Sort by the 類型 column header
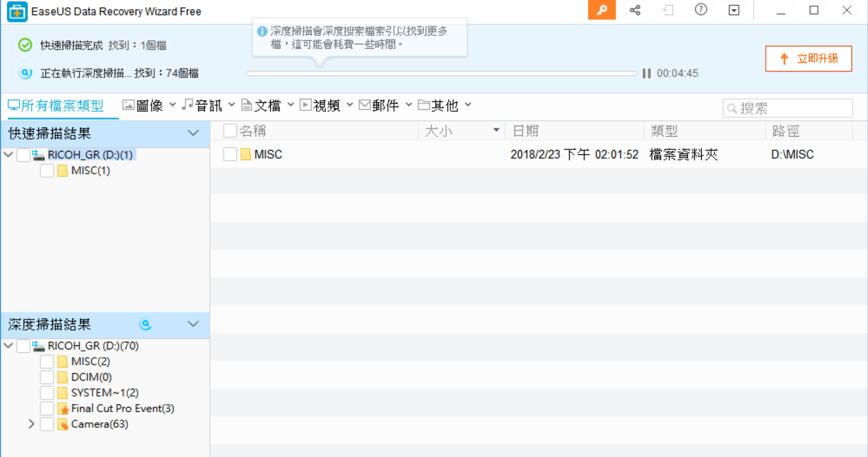Screen dimensions: 868x457 pos(664,131)
